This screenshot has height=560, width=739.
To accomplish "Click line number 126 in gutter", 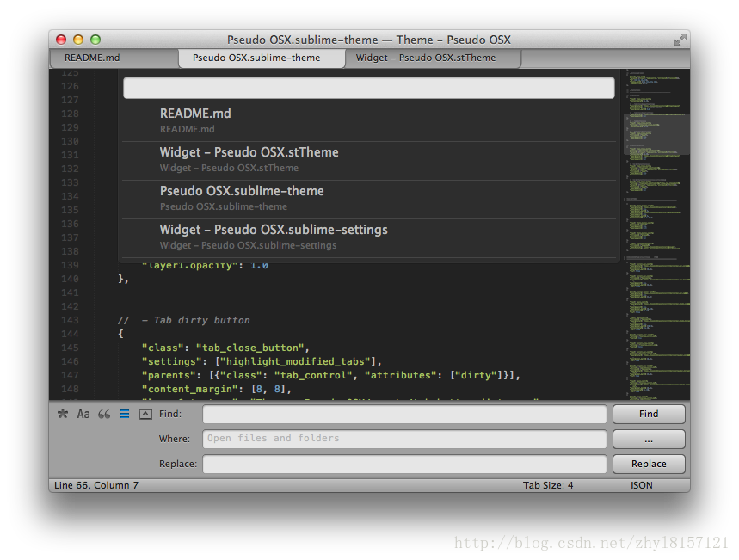I will point(70,86).
